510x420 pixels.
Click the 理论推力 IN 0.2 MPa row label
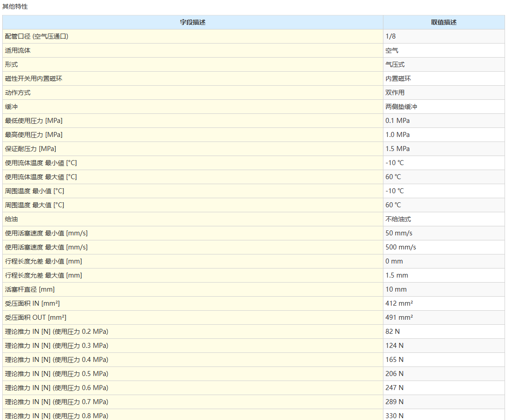(57, 332)
